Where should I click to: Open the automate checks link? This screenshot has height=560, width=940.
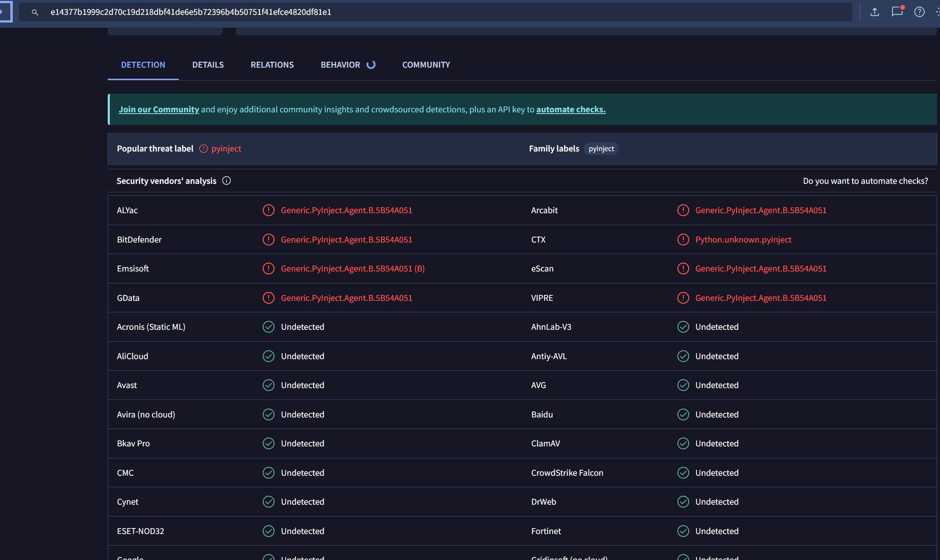click(570, 109)
